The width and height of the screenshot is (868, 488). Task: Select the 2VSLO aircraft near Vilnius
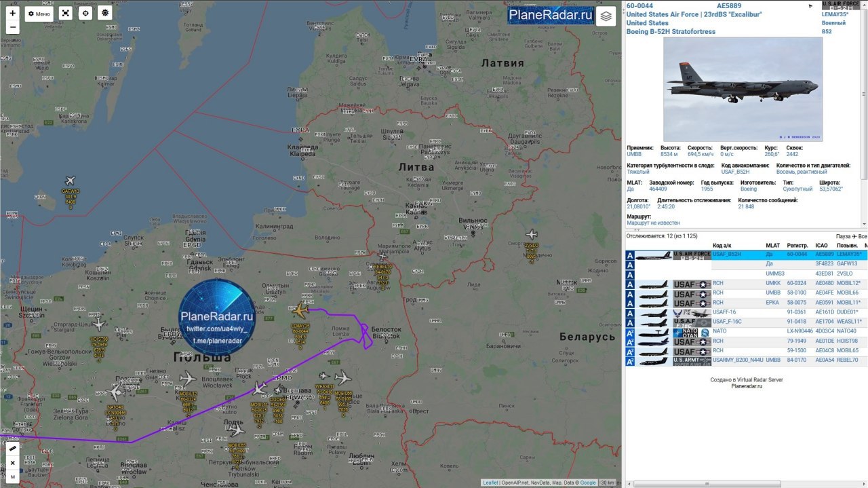532,234
